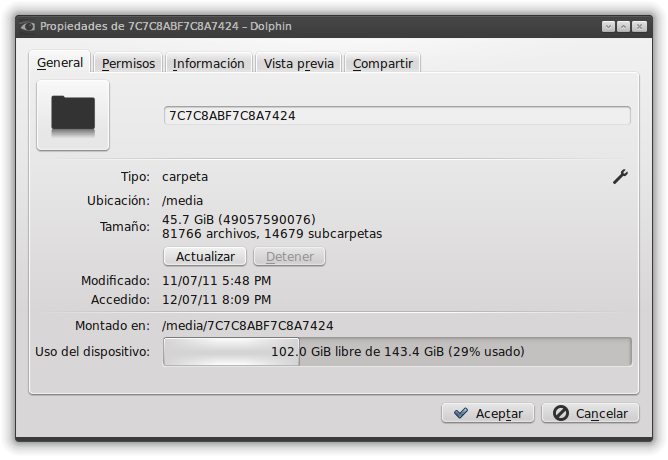This screenshot has width=668, height=460.
Task: Click mount point '/media/7C7C8ABF7C8A7424'
Action: tap(248, 325)
